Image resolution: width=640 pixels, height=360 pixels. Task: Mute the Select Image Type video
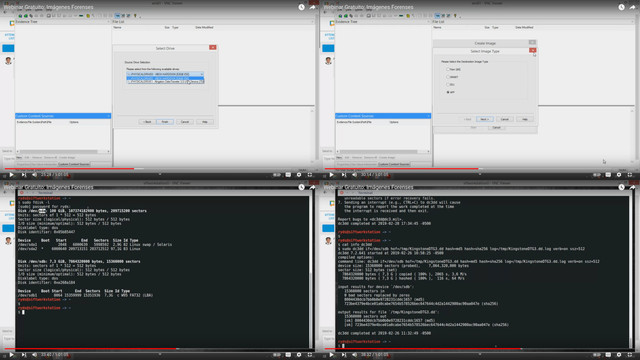point(355,175)
